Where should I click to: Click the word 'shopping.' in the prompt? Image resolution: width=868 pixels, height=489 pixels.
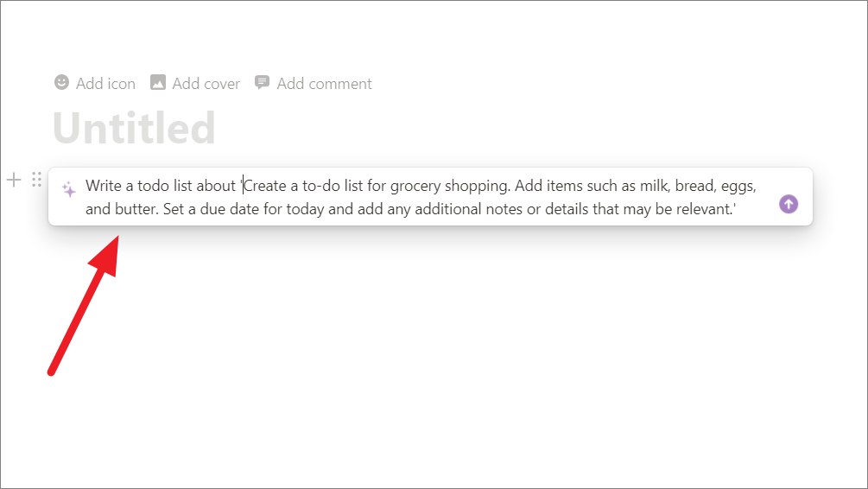coord(478,186)
